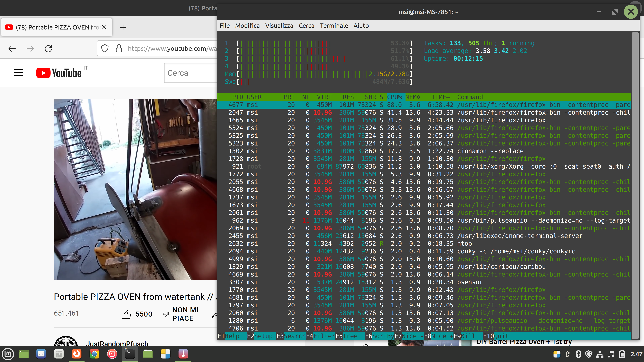Open the YouTube hamburger guide menu
Viewport: 644px width, 362px height.
pos(18,73)
